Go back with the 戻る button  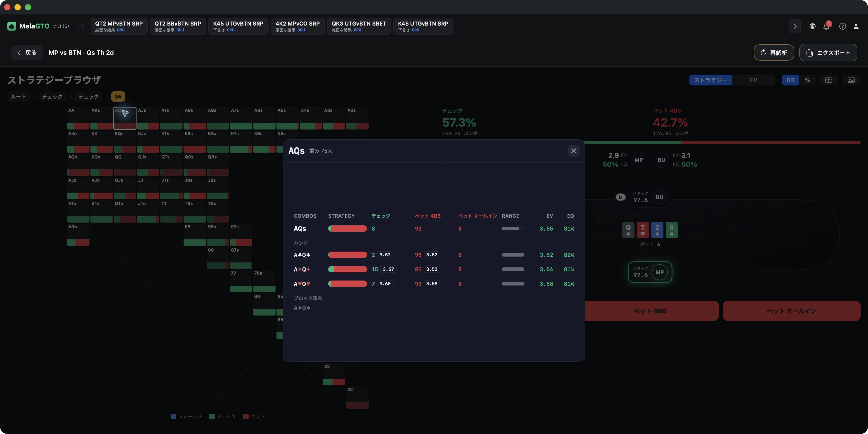pyautogui.click(x=27, y=53)
